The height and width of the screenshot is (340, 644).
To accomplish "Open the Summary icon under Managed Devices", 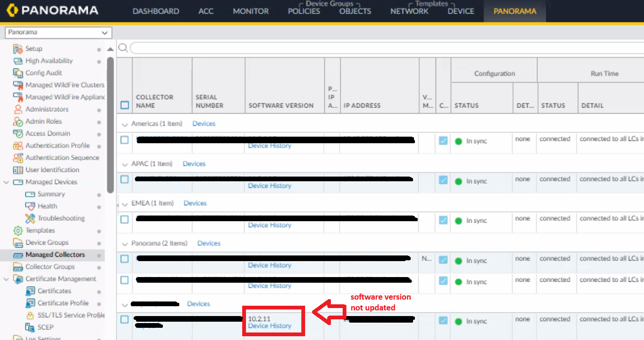I will click(30, 194).
